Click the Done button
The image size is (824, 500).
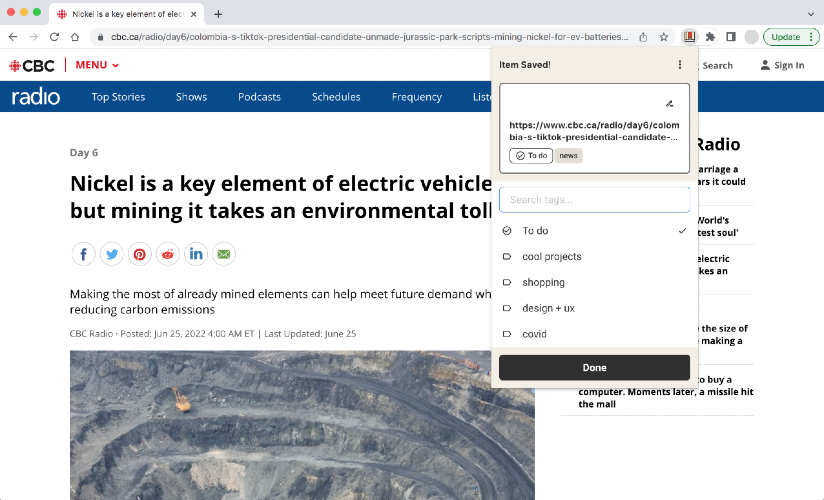594,368
